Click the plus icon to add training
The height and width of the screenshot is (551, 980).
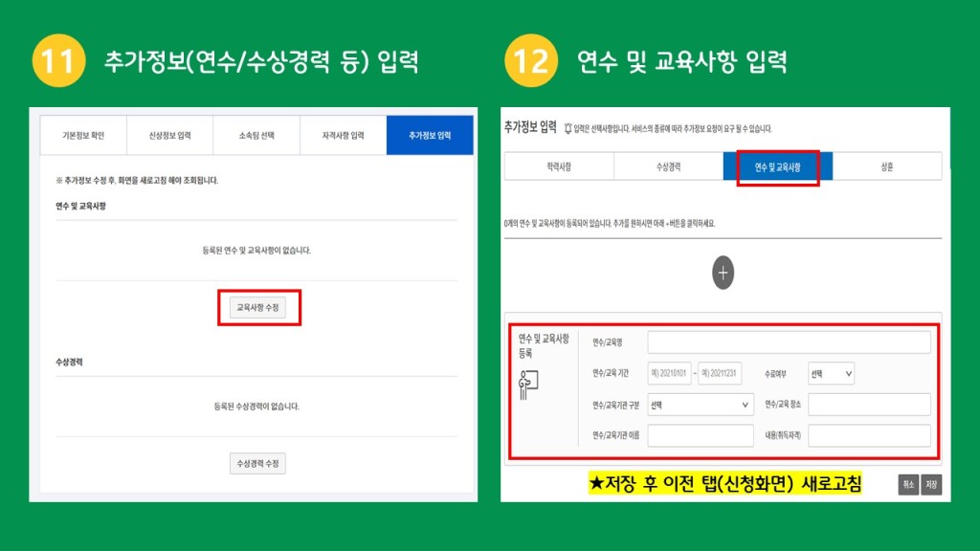[723, 273]
